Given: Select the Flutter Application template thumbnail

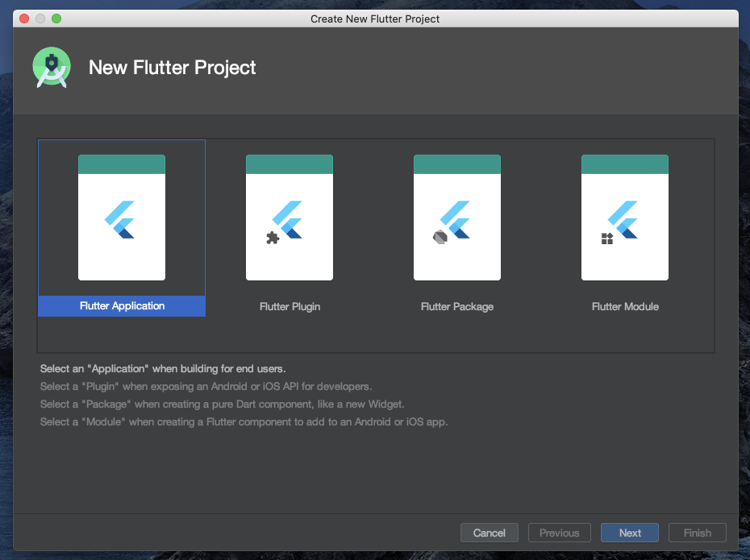Looking at the screenshot, I should pyautogui.click(x=122, y=218).
